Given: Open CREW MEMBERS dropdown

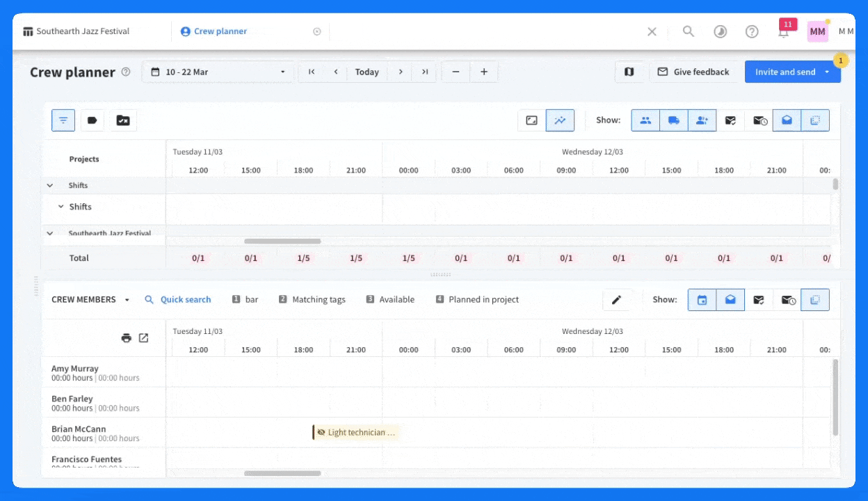Looking at the screenshot, I should (x=90, y=300).
